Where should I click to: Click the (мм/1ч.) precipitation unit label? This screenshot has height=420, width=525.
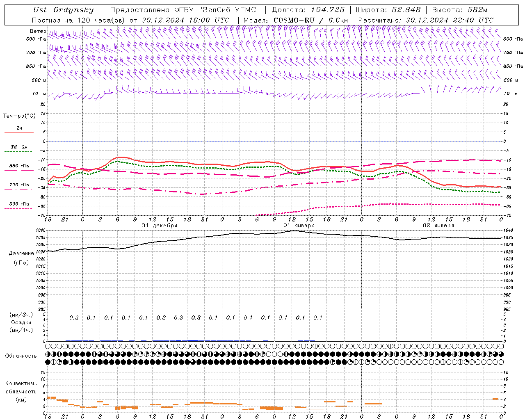coord(21,330)
